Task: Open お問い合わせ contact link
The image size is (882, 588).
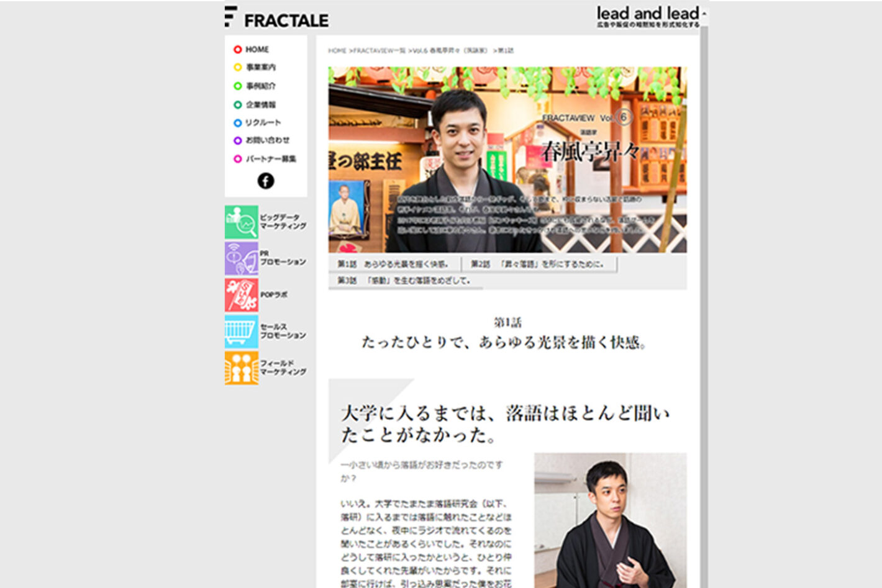Action: point(267,140)
